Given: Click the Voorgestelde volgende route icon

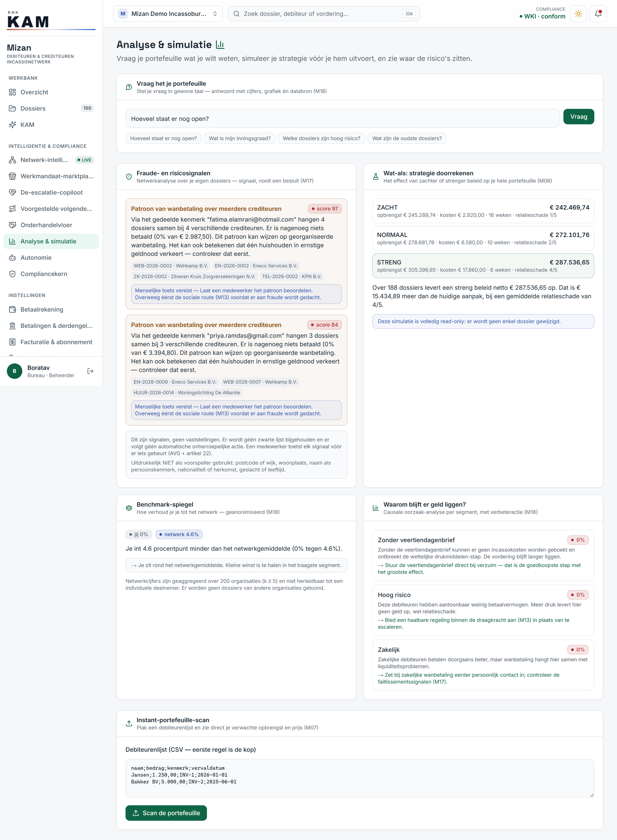Looking at the screenshot, I should 12,209.
